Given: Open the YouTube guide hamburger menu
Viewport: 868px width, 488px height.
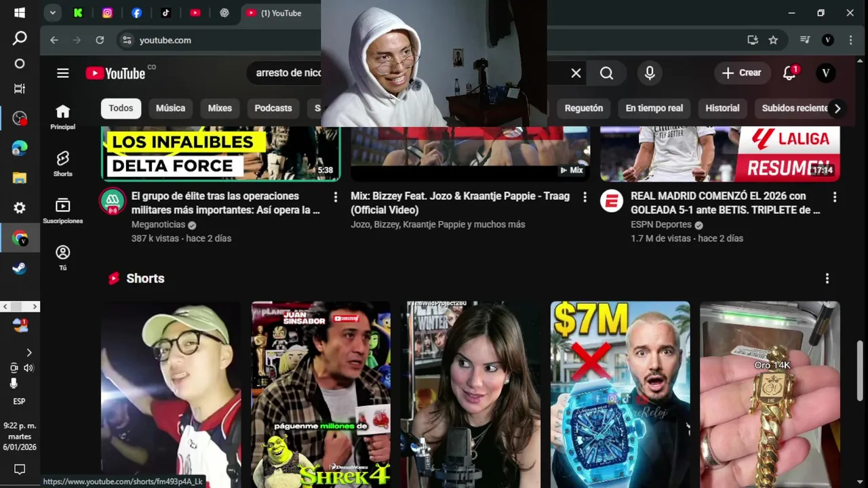Looking at the screenshot, I should pyautogui.click(x=63, y=73).
